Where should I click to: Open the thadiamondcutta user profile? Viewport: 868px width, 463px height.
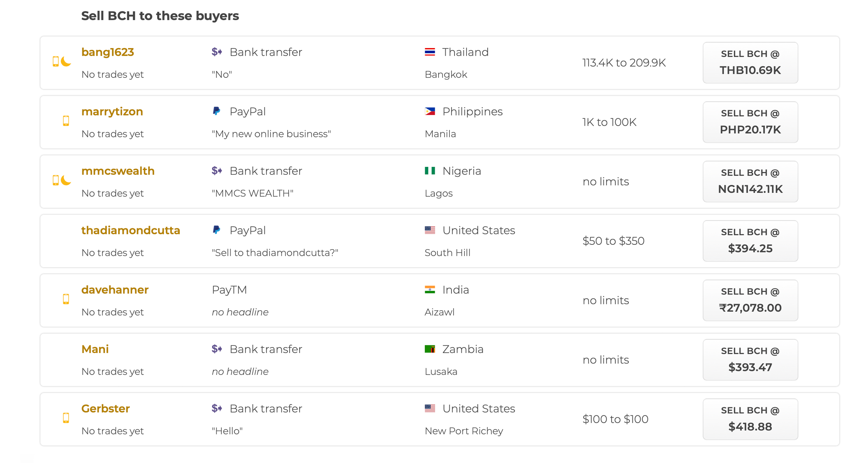pyautogui.click(x=131, y=230)
